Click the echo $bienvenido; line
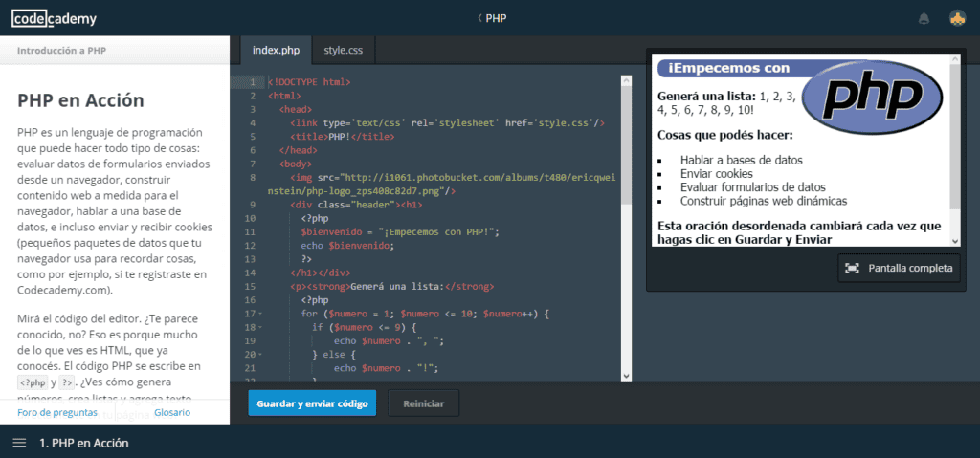 [347, 246]
